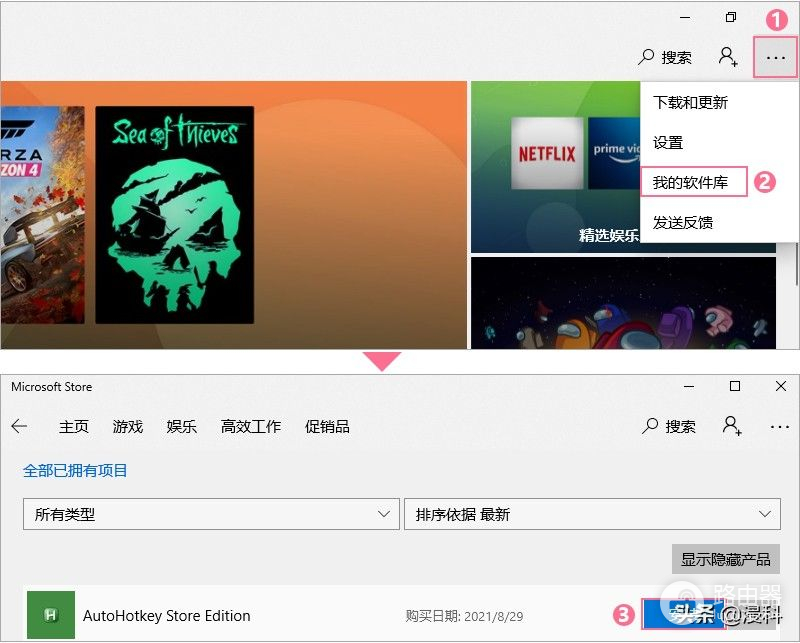Maximize the lower Microsoft Store window

click(735, 386)
